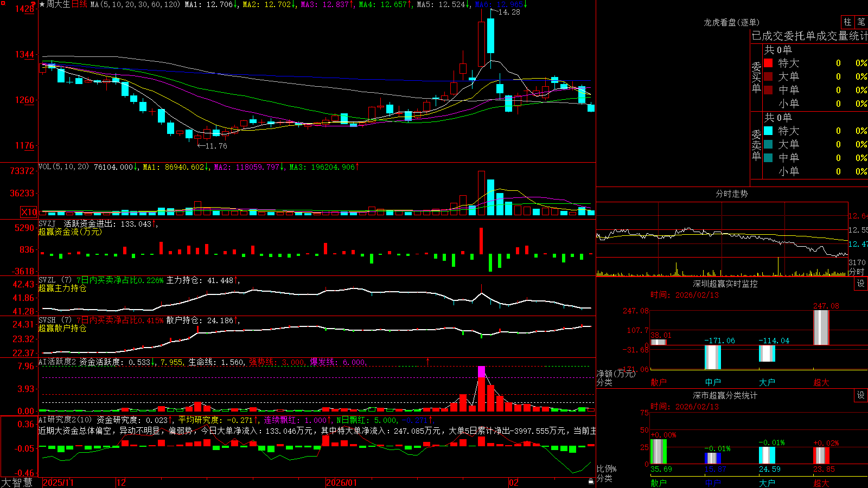Click the intraday 分时走势 mini chart

(x=722, y=240)
